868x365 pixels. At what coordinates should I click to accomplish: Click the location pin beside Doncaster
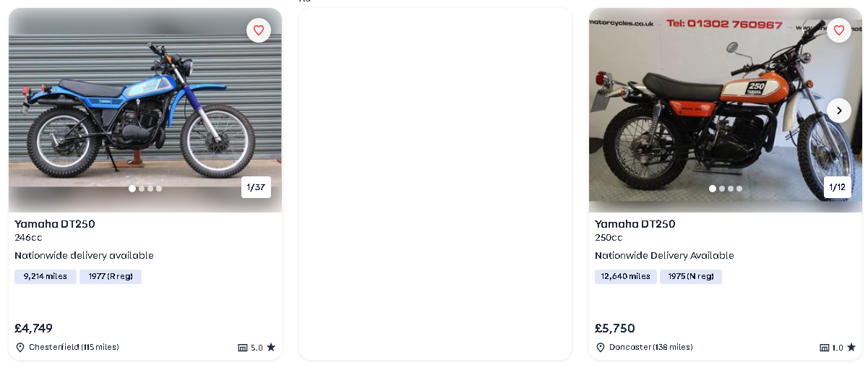601,348
